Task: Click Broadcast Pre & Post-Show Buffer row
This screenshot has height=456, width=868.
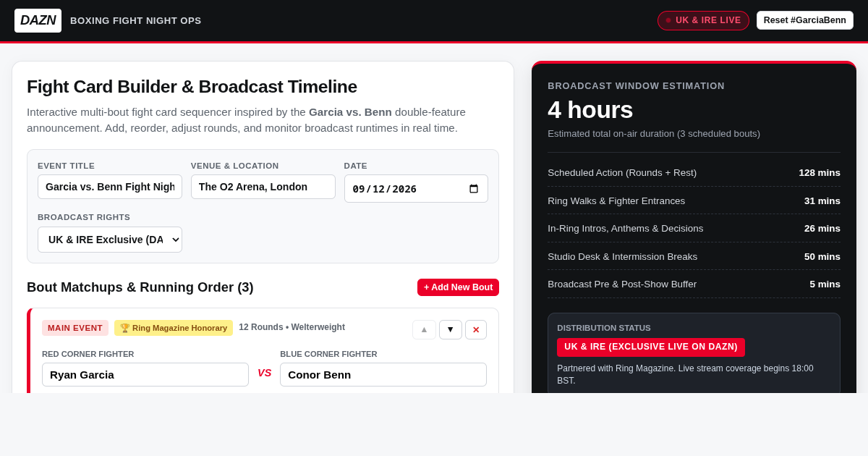Action: 694,284
